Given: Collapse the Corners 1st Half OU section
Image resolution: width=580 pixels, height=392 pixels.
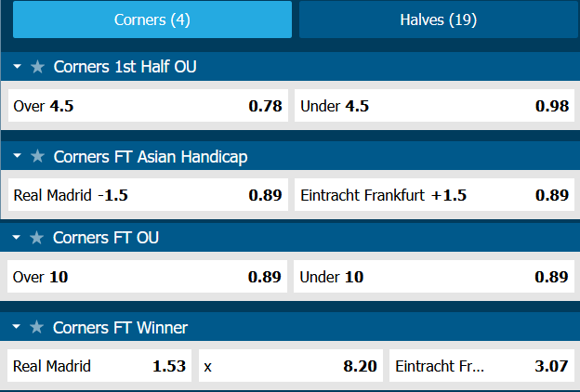Looking at the screenshot, I should 18,67.
